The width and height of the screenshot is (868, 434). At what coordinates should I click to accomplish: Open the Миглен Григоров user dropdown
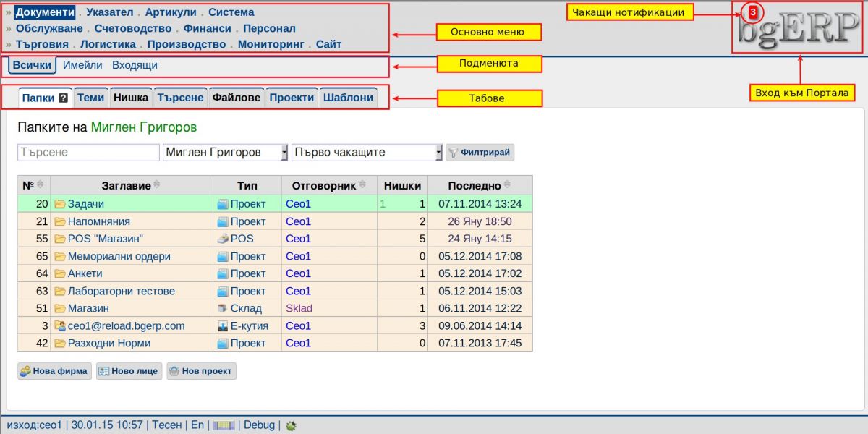(226, 153)
